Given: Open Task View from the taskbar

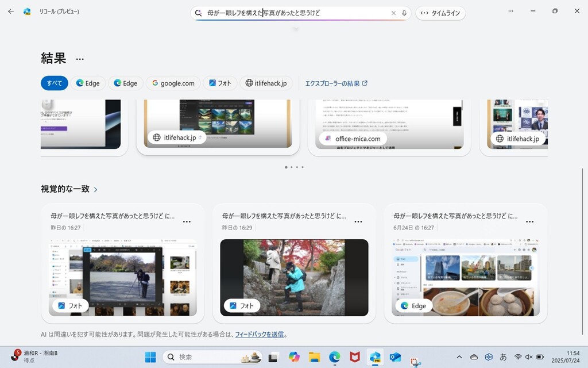Looking at the screenshot, I should [273, 357].
